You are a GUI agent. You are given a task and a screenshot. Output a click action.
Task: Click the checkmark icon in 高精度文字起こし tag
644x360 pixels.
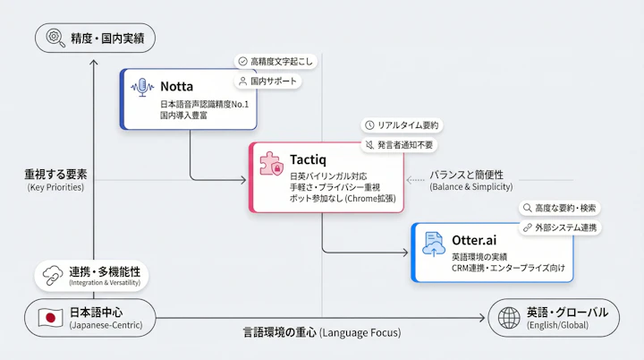pos(242,61)
